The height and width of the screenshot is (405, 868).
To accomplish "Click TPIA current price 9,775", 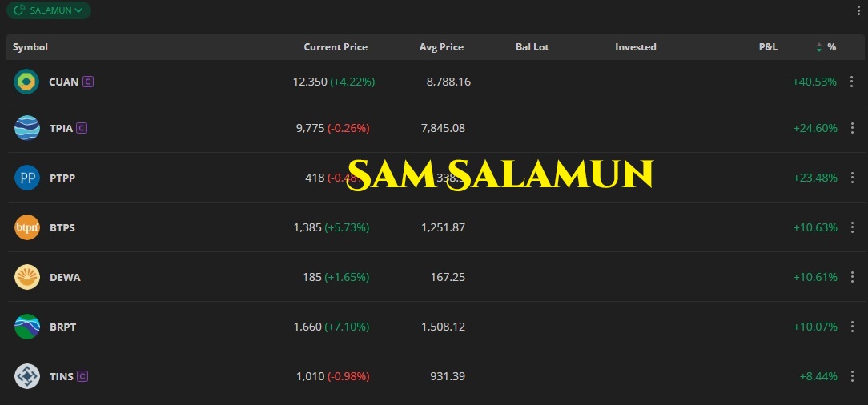I will [311, 128].
